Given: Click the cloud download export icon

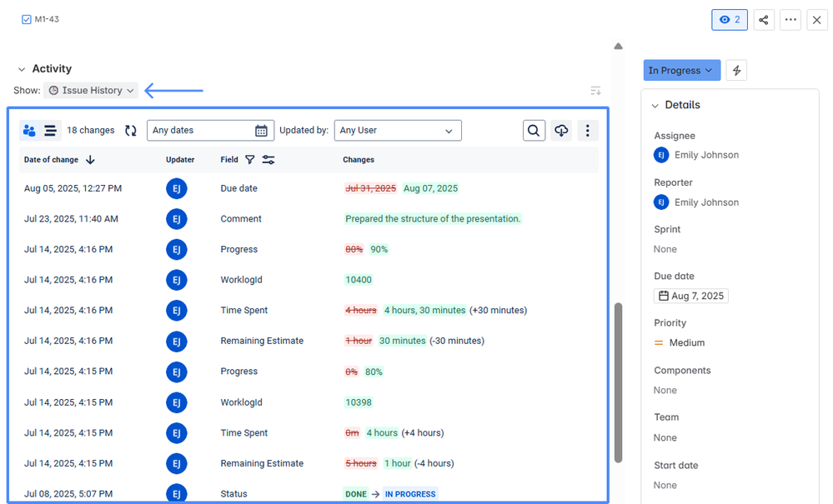Looking at the screenshot, I should click(561, 131).
